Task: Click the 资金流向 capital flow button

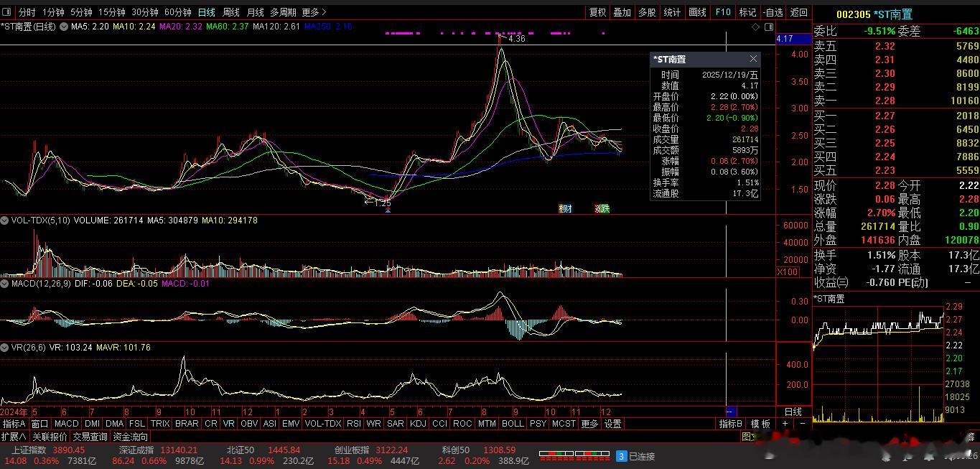Action: [131, 437]
